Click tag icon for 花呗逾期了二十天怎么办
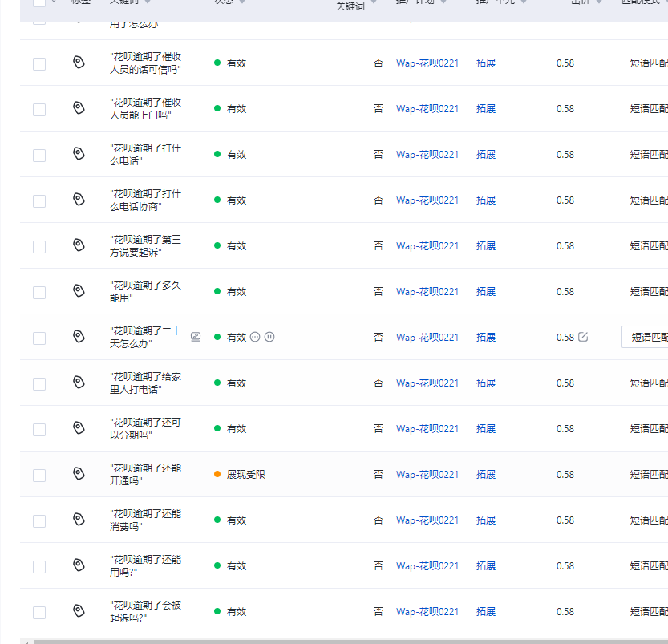The height and width of the screenshot is (644, 668). pos(79,337)
